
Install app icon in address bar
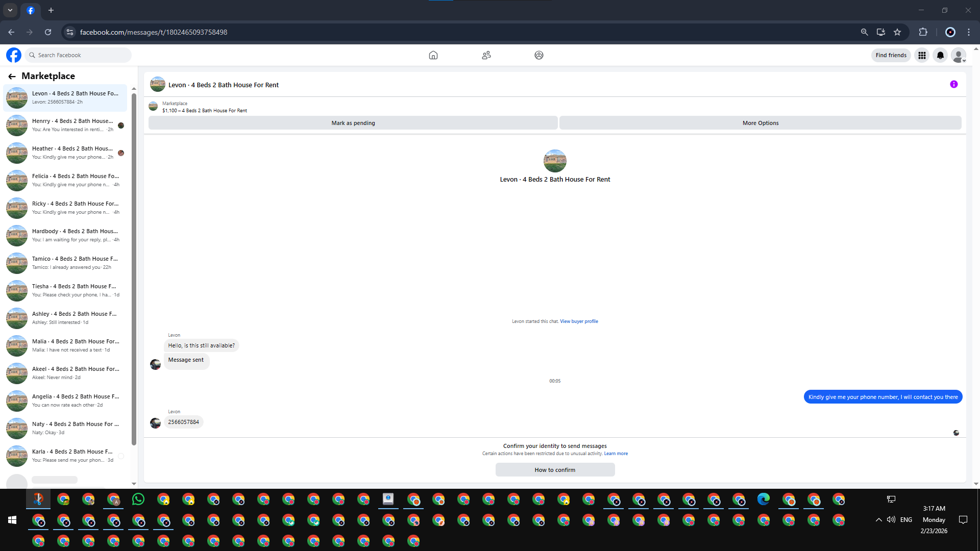pyautogui.click(x=881, y=32)
